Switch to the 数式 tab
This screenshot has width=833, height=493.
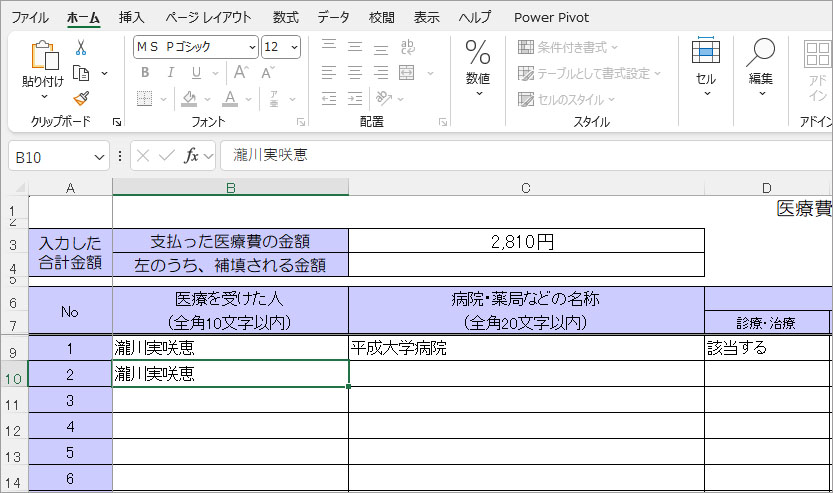tap(286, 18)
